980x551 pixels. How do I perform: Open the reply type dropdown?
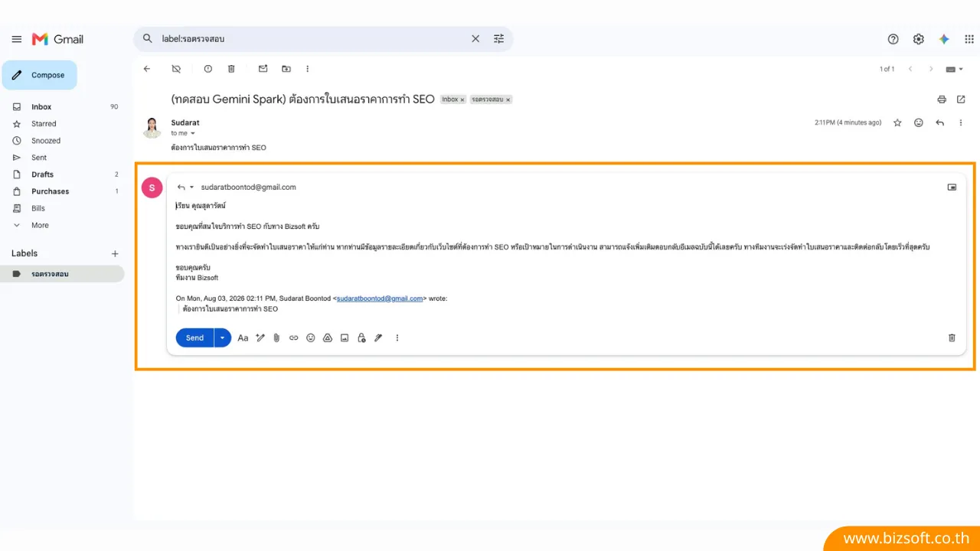[185, 187]
